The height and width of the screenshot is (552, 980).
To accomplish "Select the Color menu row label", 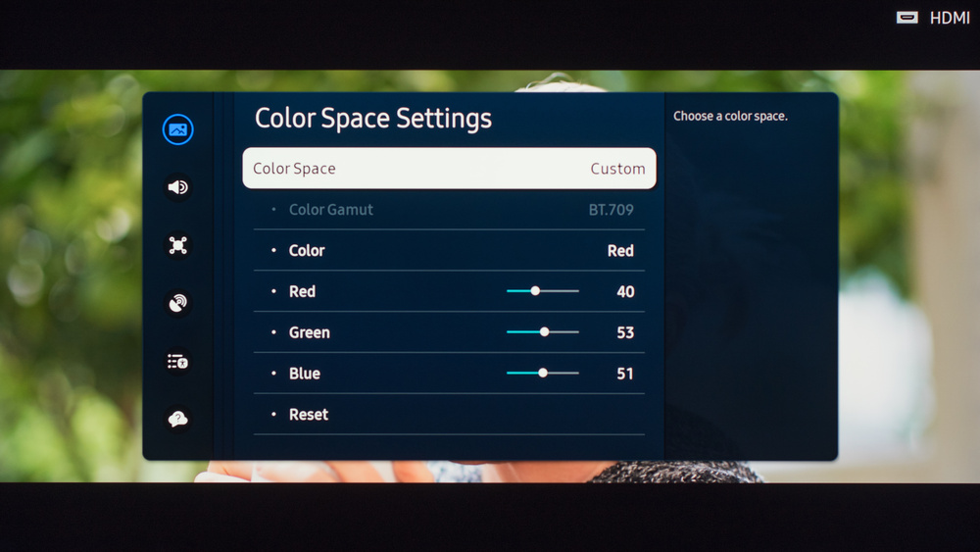I will coord(307,251).
